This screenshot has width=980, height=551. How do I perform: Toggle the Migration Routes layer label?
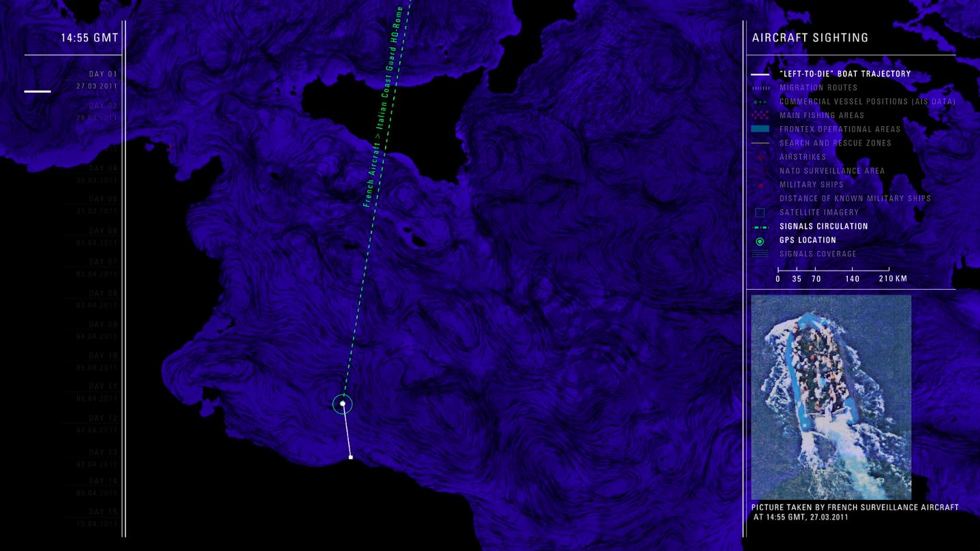[x=818, y=88]
